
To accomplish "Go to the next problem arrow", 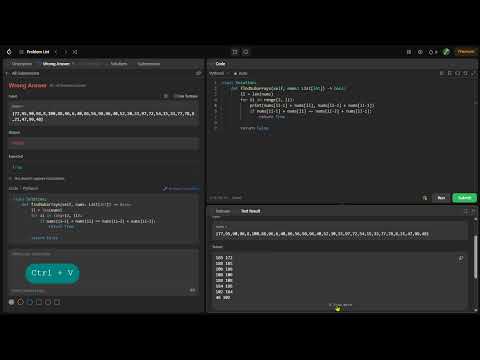I will [x=66, y=52].
